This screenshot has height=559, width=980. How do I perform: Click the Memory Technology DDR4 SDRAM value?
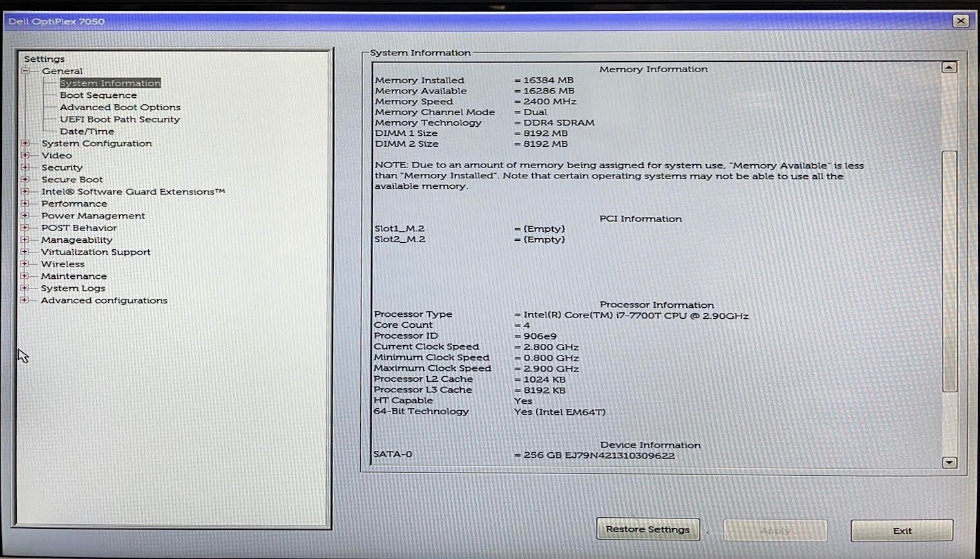pos(559,123)
